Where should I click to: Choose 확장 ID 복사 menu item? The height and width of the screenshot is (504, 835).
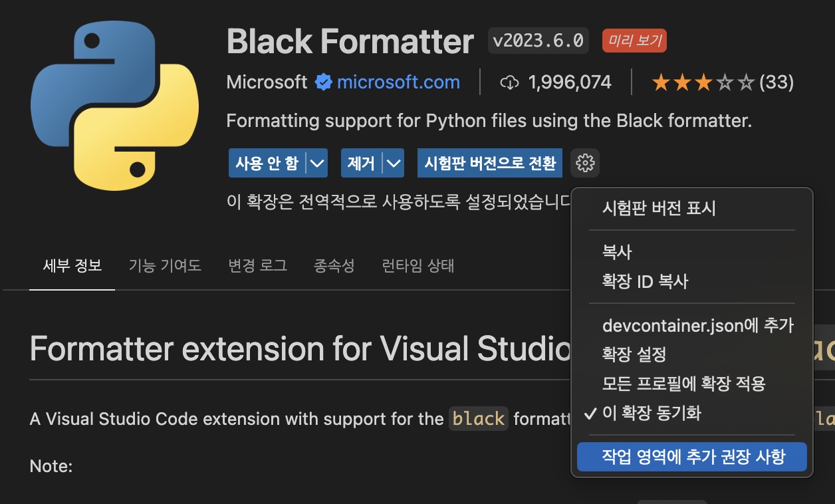coord(691,281)
